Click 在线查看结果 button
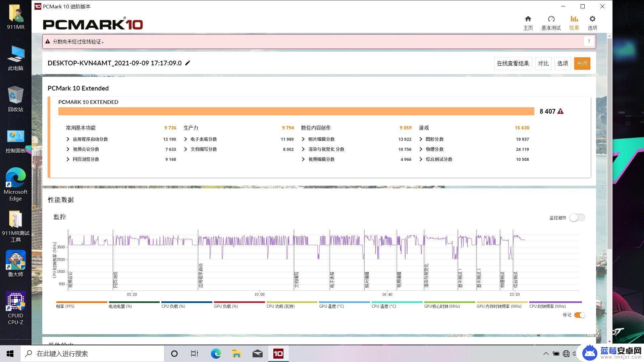 click(x=513, y=63)
